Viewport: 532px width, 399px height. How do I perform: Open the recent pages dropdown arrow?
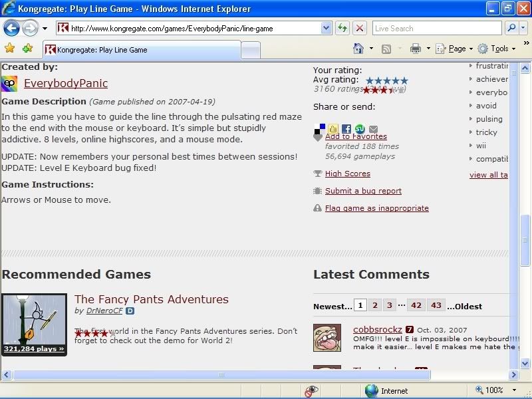coord(45,29)
